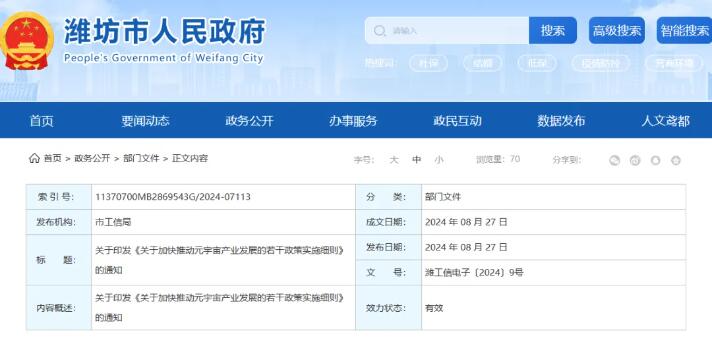This screenshot has width=712, height=362.
Task: Click the 部门文件 breadcrumb link
Action: 141,158
